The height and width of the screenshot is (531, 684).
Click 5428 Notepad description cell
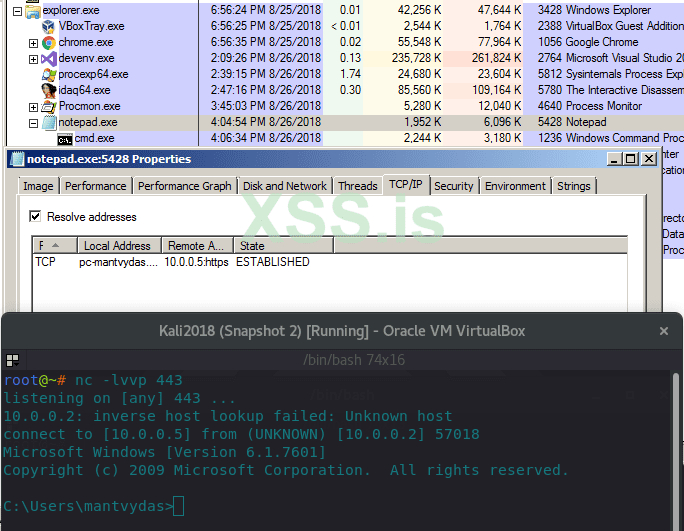pyautogui.click(x=572, y=122)
